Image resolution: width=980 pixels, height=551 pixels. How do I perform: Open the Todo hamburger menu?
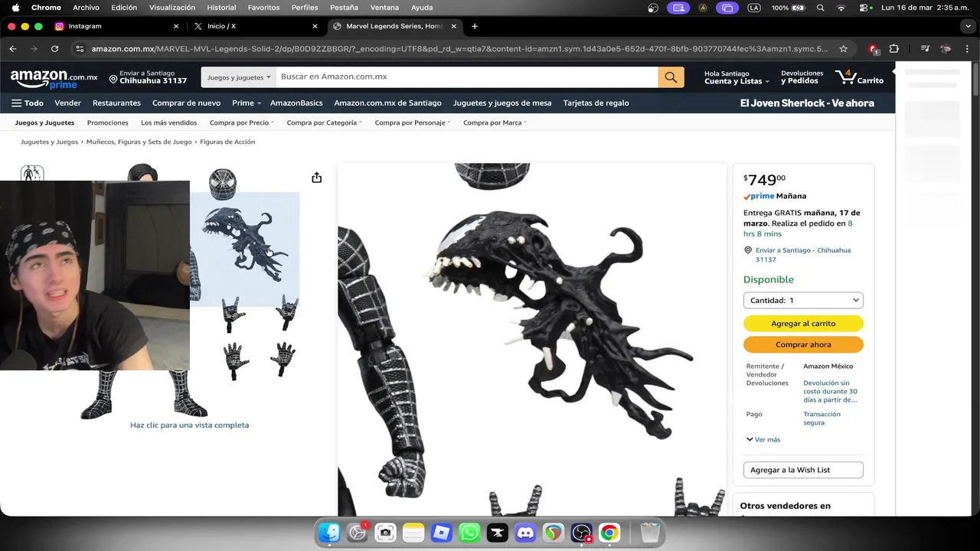tap(28, 103)
